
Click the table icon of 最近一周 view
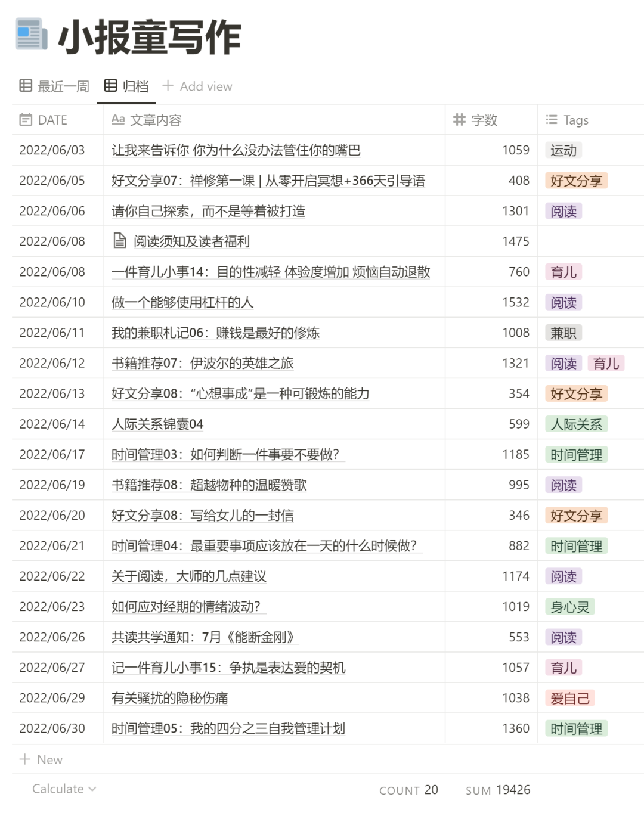[26, 86]
